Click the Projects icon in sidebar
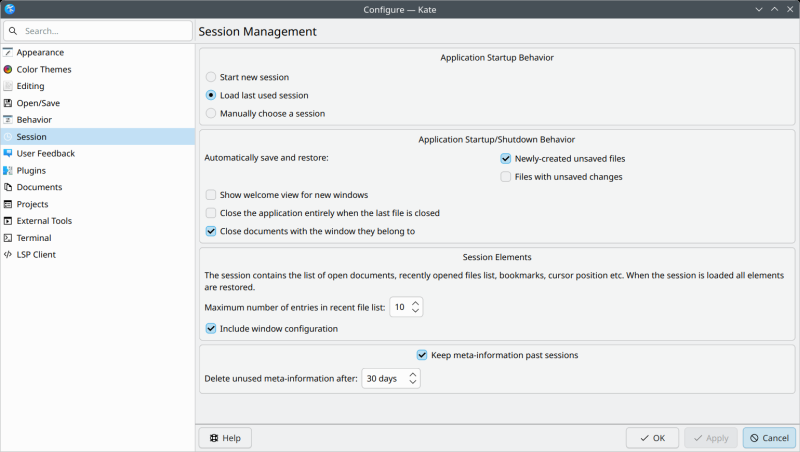Screen dimensions: 800x452 click(x=8, y=204)
